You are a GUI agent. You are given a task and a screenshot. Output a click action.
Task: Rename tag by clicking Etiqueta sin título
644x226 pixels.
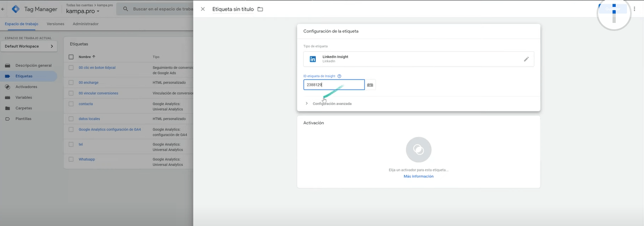point(232,9)
